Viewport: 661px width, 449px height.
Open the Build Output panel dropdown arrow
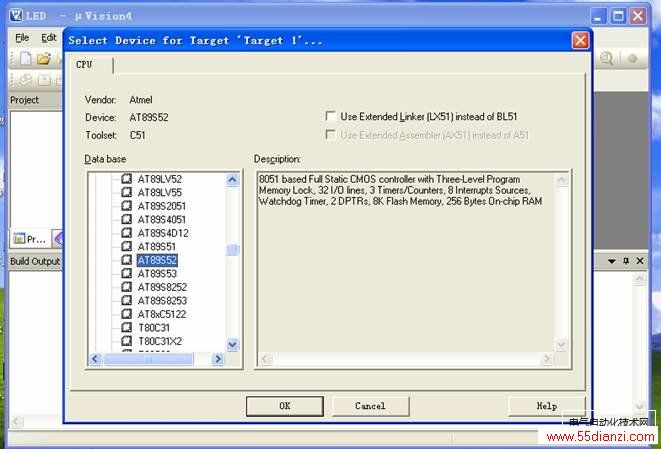click(x=612, y=261)
